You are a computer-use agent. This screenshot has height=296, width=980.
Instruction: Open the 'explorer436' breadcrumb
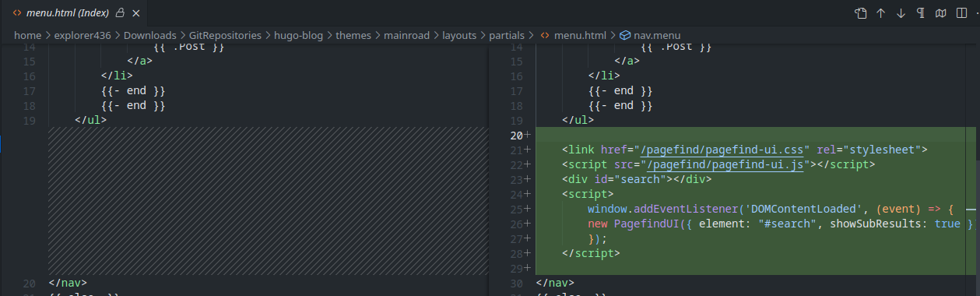[x=82, y=35]
